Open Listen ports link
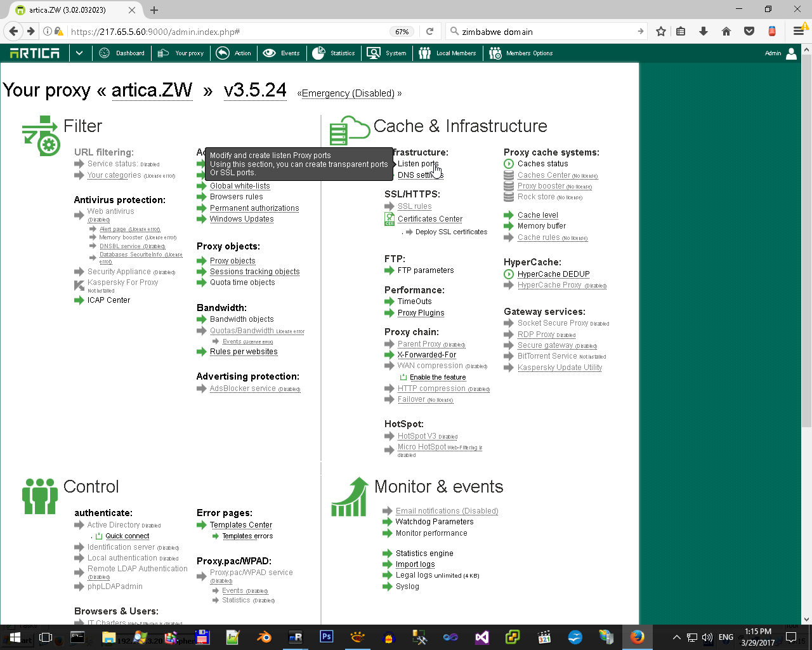The width and height of the screenshot is (812, 650). pos(418,164)
